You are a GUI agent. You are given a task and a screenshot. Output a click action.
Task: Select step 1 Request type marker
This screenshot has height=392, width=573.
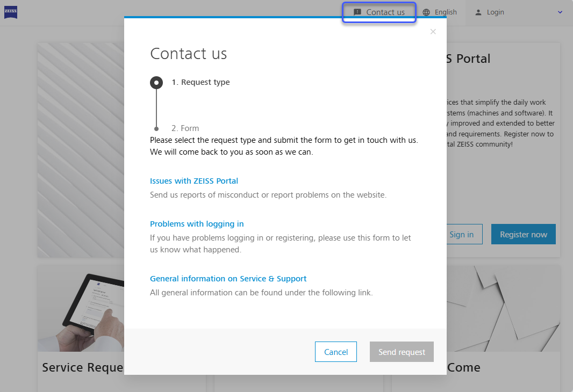156,83
